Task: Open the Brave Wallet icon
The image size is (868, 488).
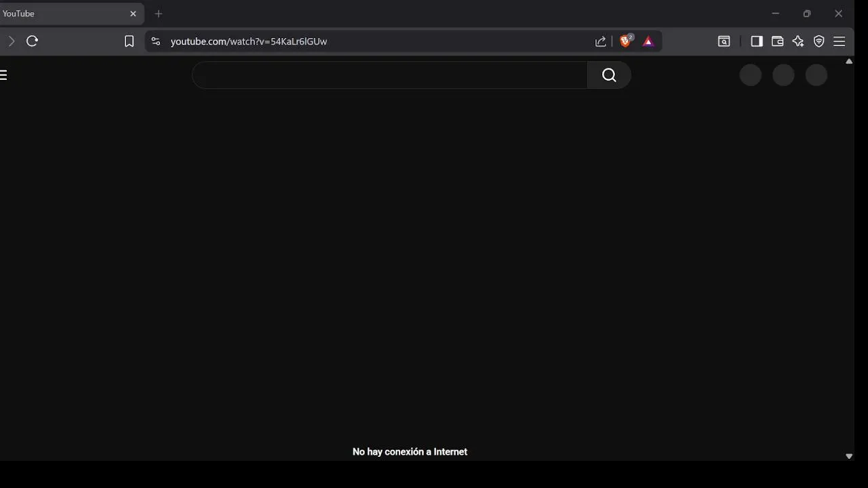Action: click(x=777, y=41)
